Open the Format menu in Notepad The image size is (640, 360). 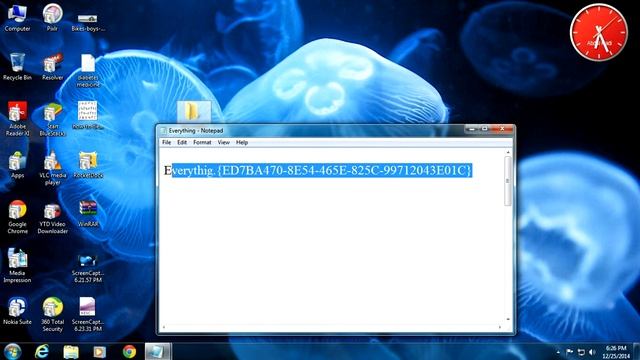(202, 142)
